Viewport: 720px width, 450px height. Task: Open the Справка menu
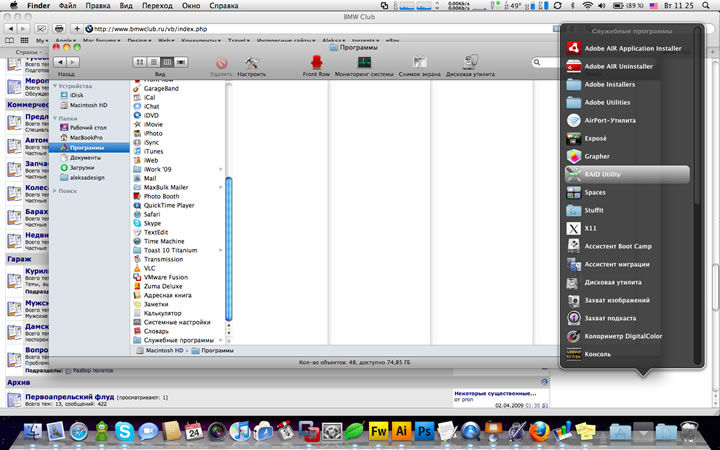[224, 6]
